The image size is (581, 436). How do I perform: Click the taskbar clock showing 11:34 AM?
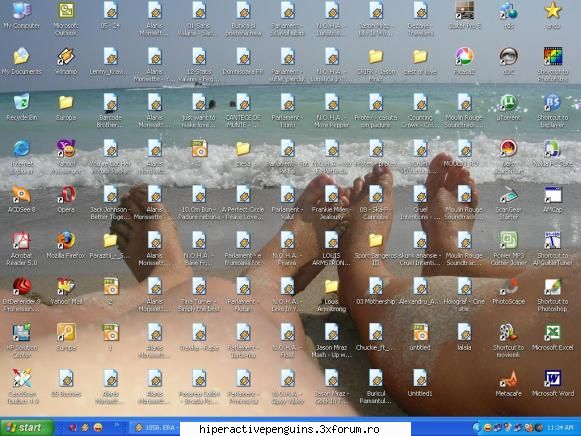(x=560, y=428)
